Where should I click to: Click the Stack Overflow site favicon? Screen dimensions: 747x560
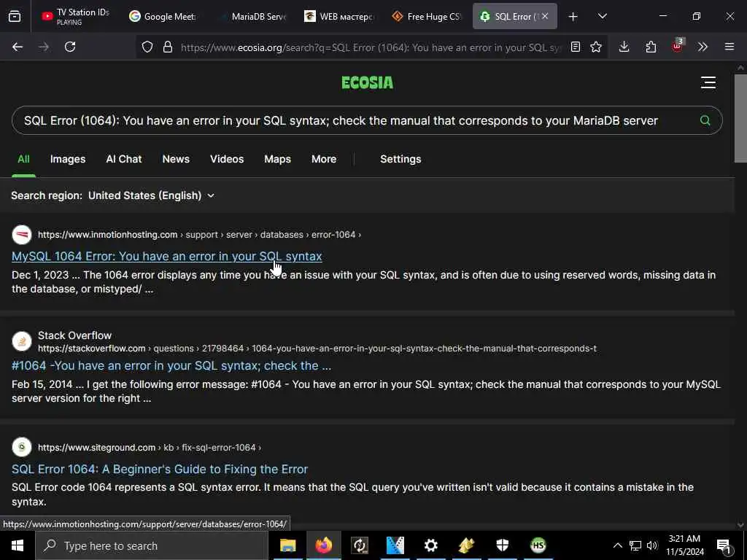(x=21, y=341)
